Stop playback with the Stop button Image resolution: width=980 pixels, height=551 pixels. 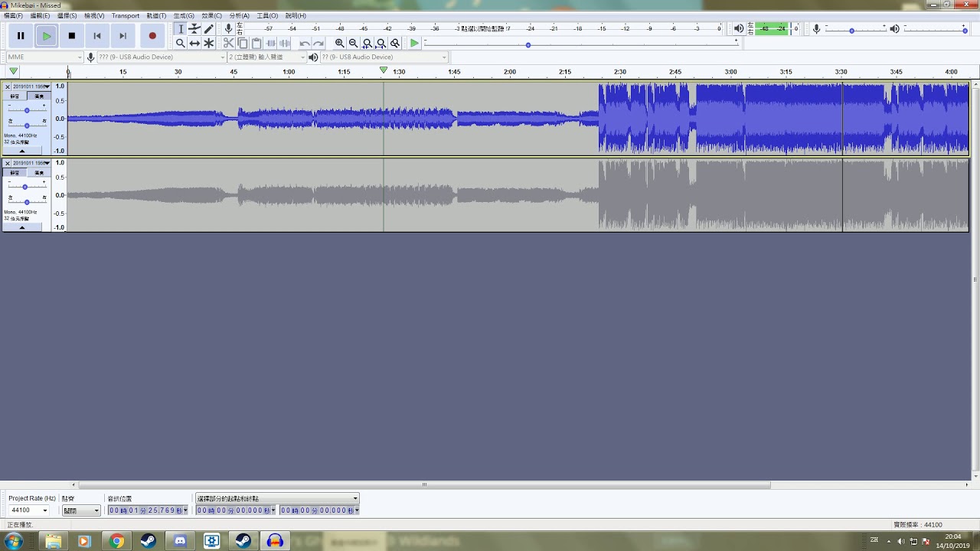(x=72, y=35)
